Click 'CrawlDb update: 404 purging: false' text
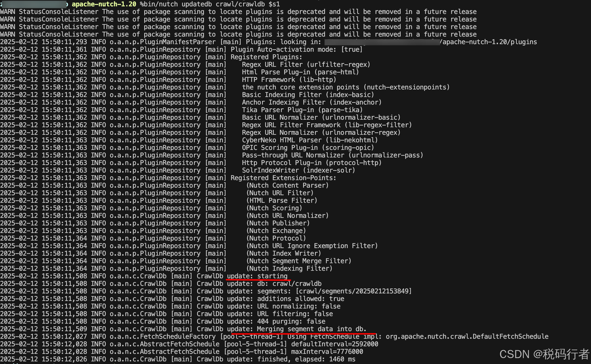 (x=261, y=321)
